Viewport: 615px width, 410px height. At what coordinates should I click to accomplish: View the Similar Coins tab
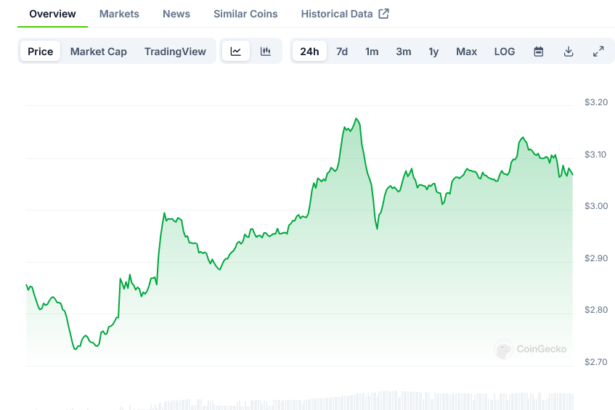click(x=246, y=14)
